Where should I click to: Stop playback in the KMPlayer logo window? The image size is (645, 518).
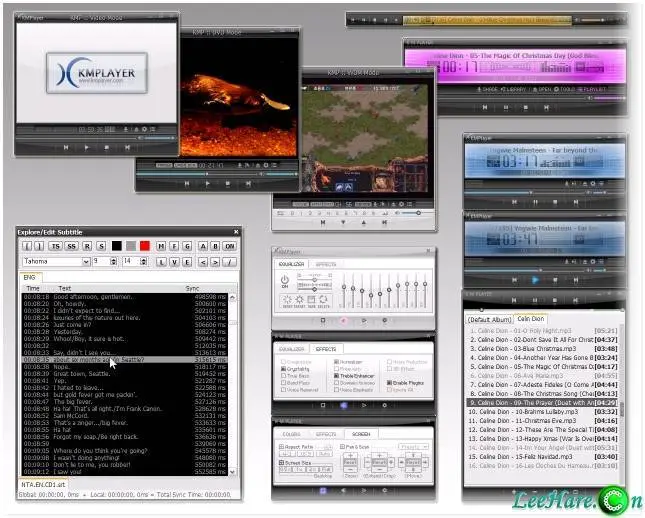tap(107, 147)
